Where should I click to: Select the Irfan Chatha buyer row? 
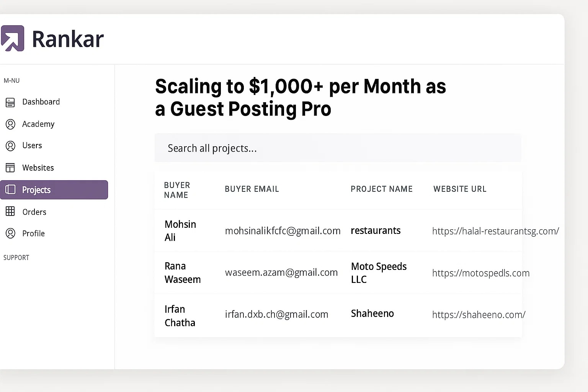tap(180, 316)
